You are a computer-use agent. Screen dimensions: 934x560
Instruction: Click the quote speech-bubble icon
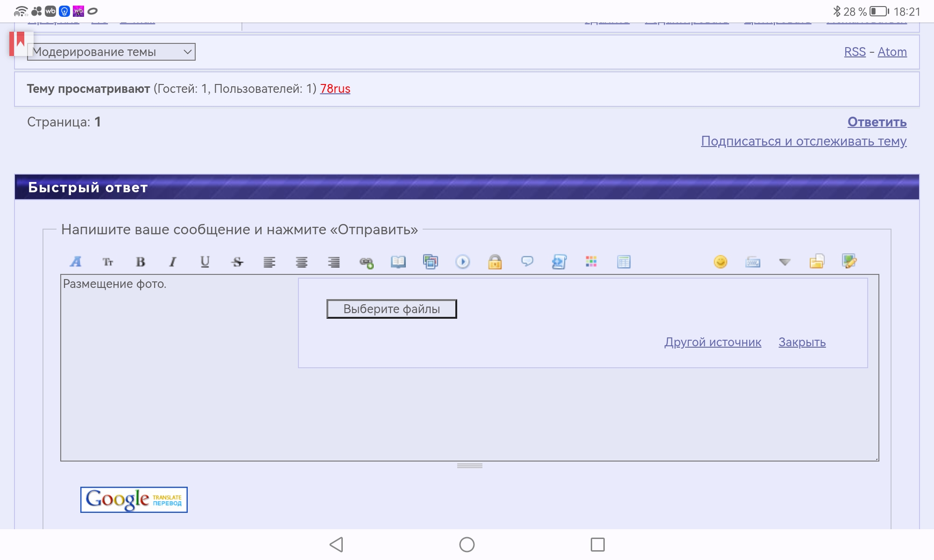[x=527, y=261]
